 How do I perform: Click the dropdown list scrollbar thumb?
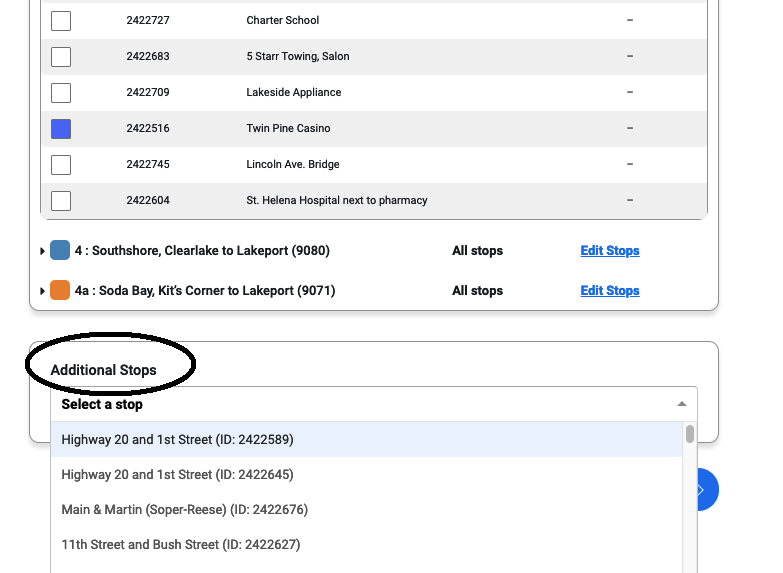(690, 434)
